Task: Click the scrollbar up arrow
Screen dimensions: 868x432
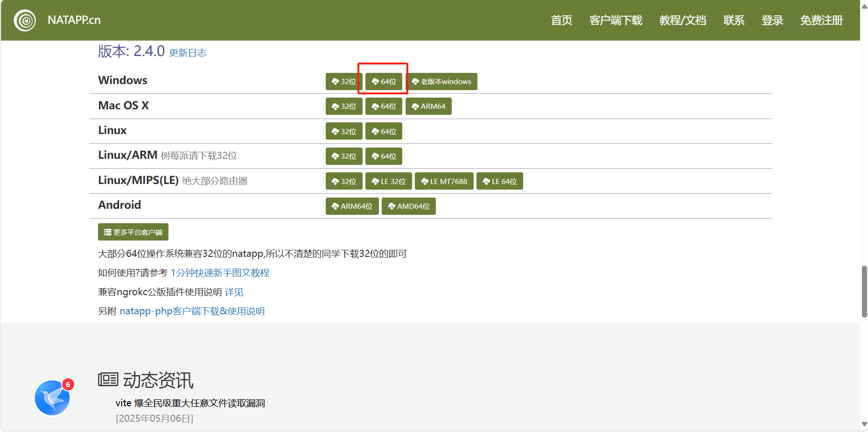Action: pos(864,6)
